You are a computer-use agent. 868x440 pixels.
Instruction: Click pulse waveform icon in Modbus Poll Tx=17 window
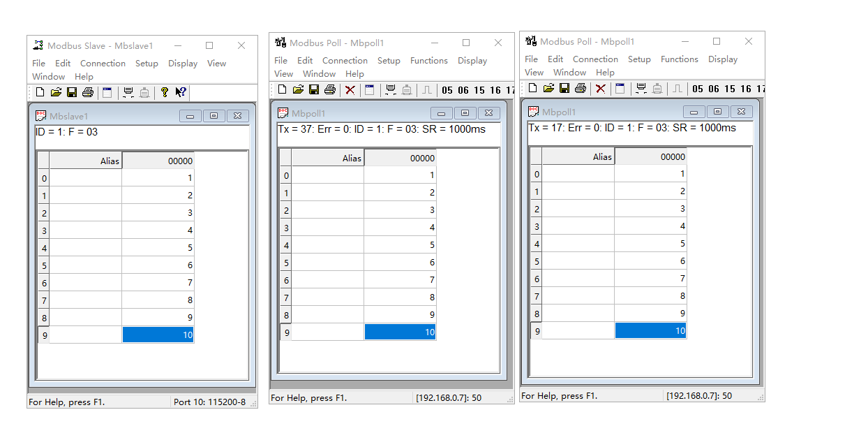678,88
